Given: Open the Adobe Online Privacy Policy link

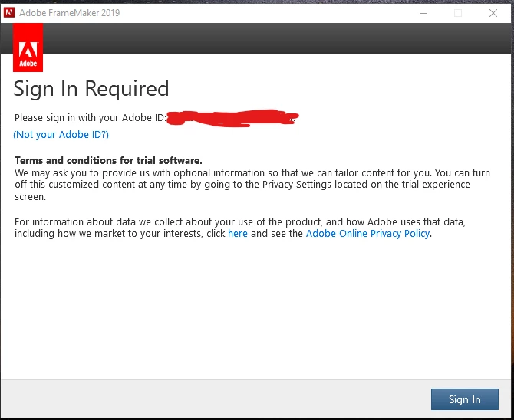Looking at the screenshot, I should 367,234.
